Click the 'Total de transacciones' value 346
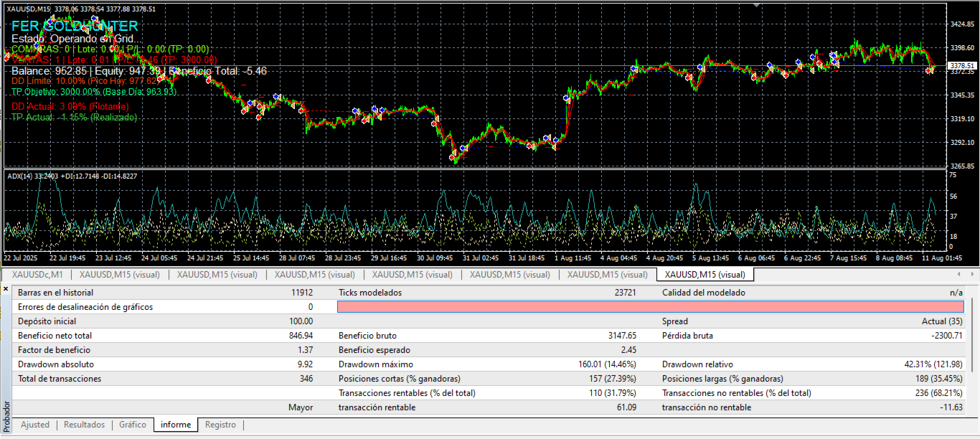 pos(306,379)
